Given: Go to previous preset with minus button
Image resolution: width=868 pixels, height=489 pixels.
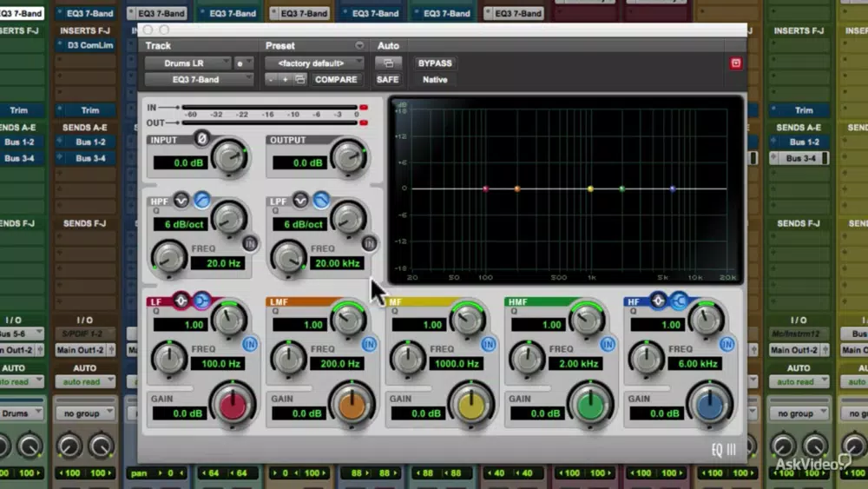Looking at the screenshot, I should point(271,80).
